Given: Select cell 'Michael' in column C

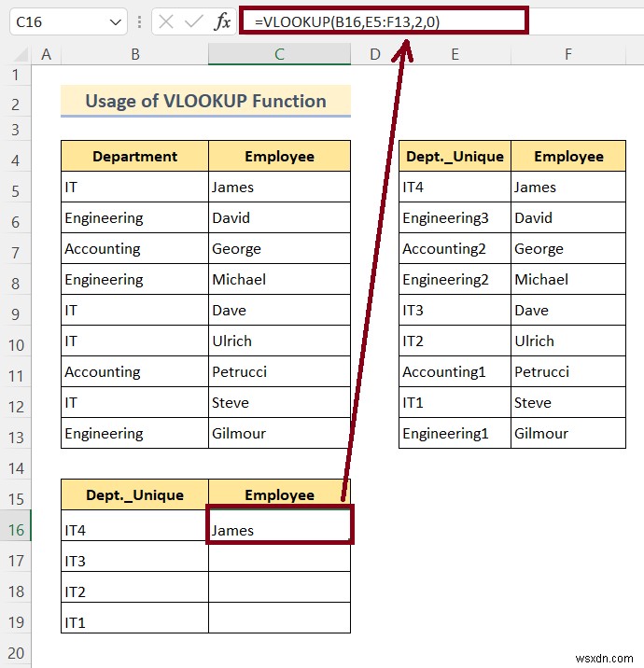Looking at the screenshot, I should click(279, 280).
